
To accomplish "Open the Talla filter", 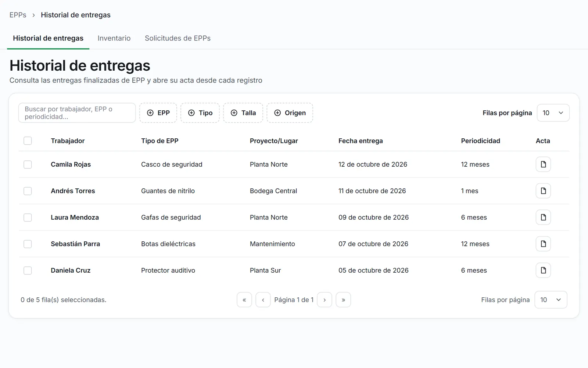I will [x=243, y=113].
